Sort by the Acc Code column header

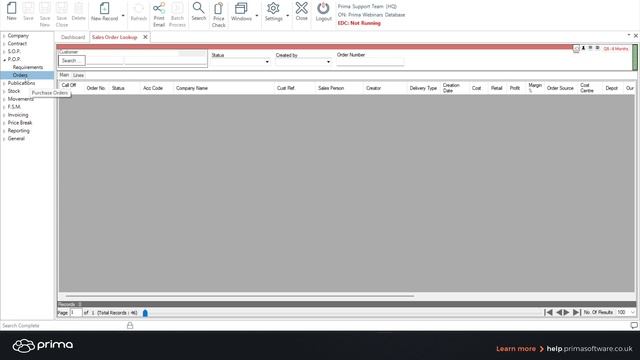pos(153,88)
